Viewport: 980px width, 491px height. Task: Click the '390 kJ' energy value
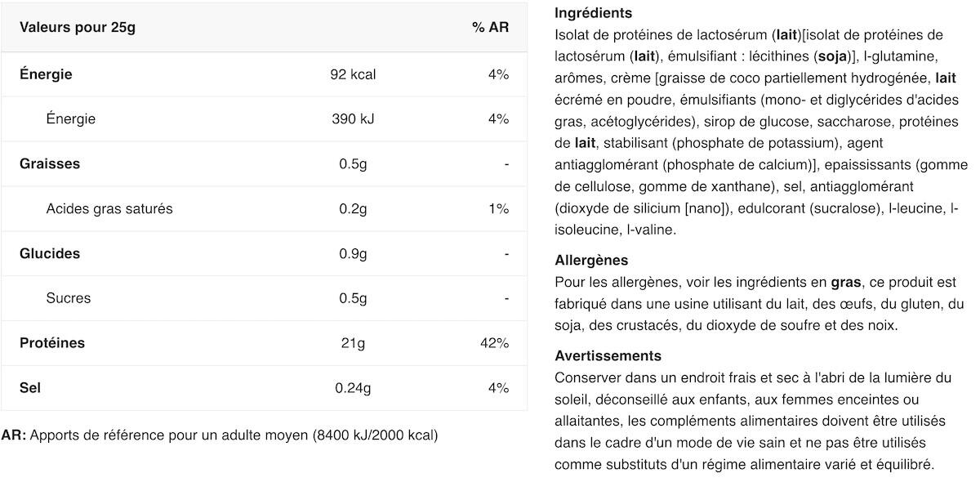[x=353, y=119]
